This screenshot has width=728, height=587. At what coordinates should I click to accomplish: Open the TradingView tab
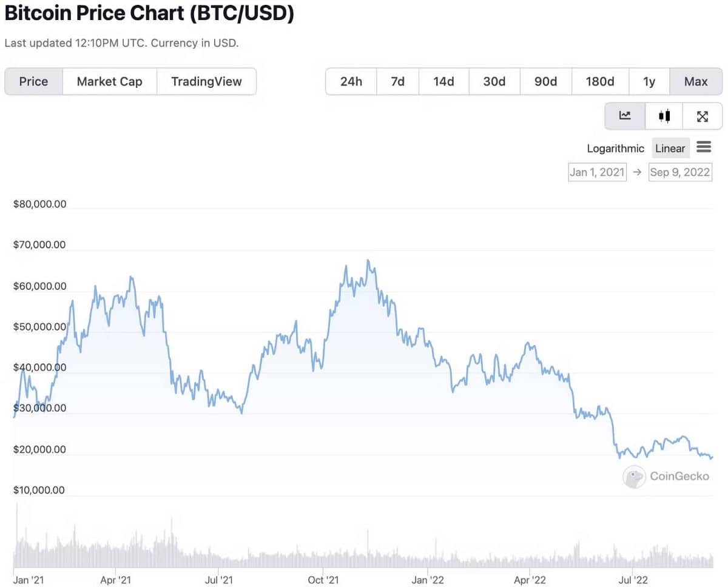coord(206,81)
